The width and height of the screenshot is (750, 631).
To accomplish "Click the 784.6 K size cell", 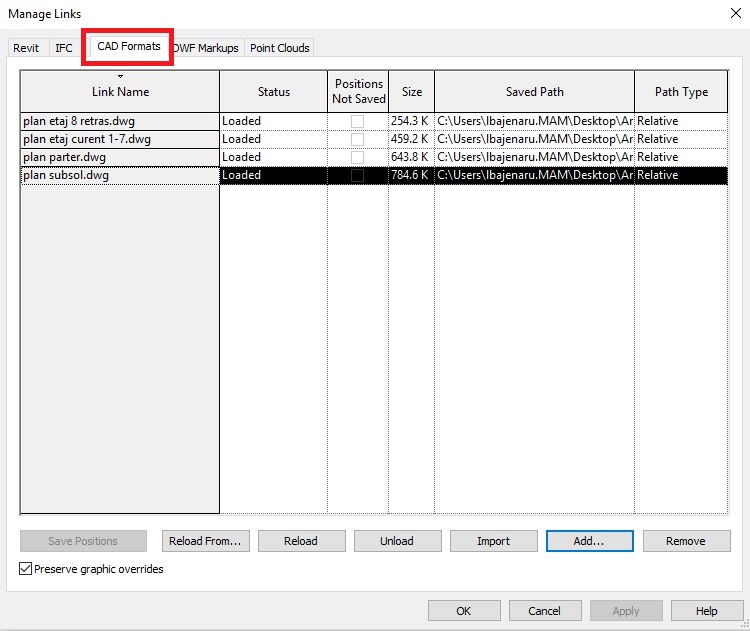I will (411, 176).
